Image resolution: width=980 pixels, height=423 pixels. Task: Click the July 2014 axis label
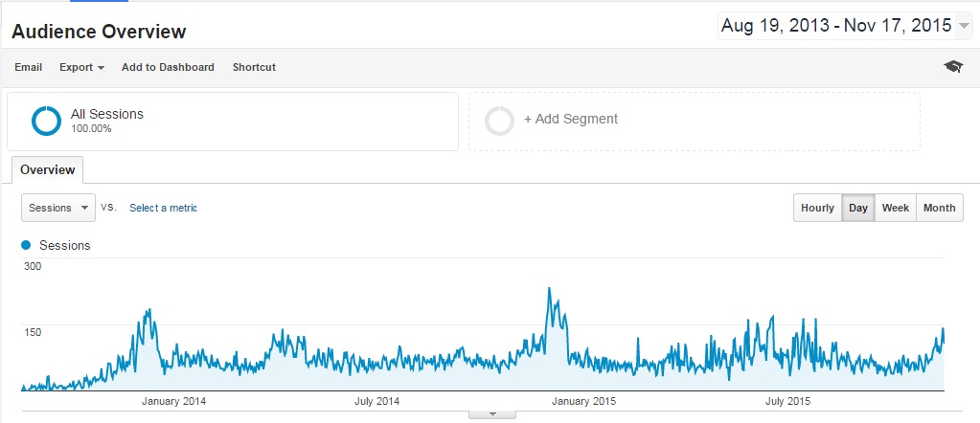(376, 401)
